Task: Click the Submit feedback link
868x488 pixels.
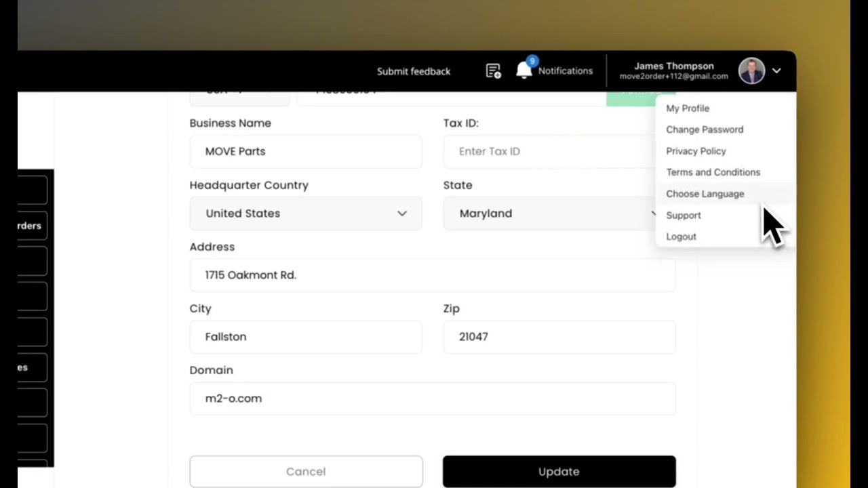Action: [413, 71]
